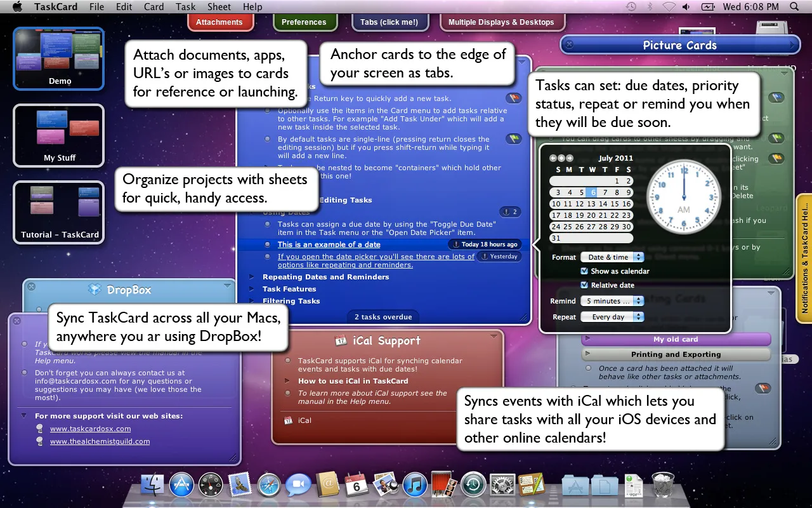The width and height of the screenshot is (812, 508).
Task: Click the Dropbox logo on the DropBox card
Action: coord(95,290)
